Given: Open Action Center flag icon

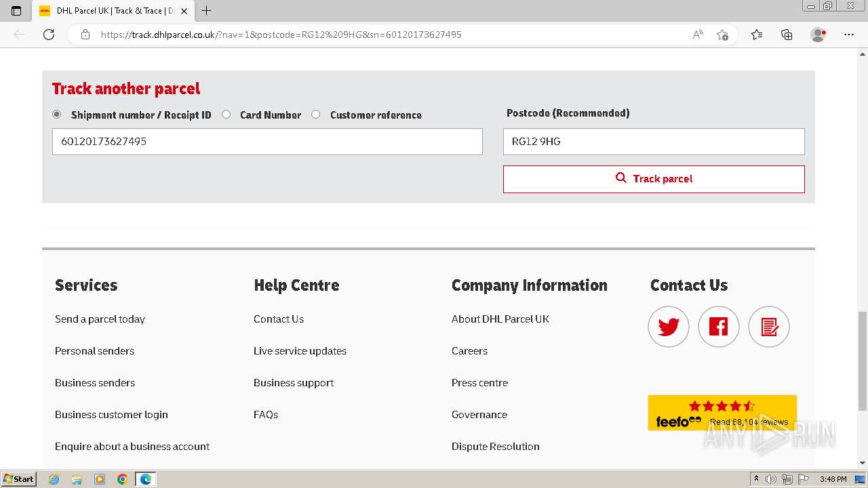Looking at the screenshot, I should click(x=803, y=479).
